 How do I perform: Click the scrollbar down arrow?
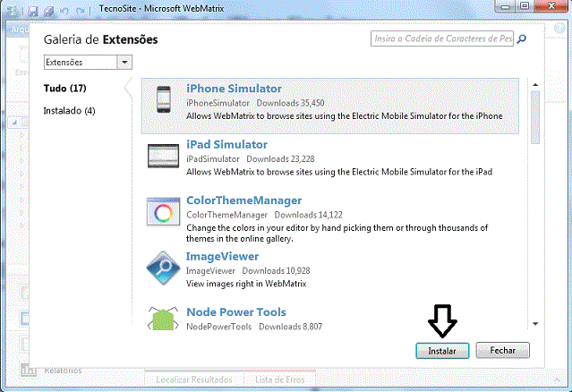[x=535, y=323]
